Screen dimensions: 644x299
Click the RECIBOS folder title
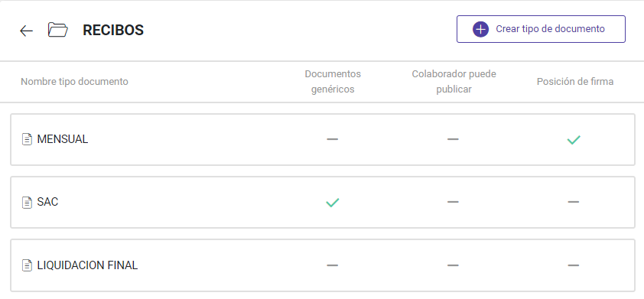pos(113,30)
